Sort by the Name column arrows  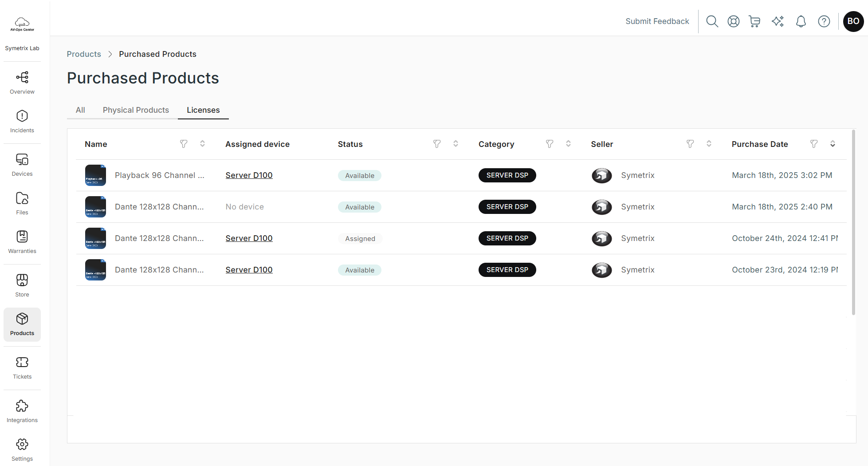[x=202, y=144]
